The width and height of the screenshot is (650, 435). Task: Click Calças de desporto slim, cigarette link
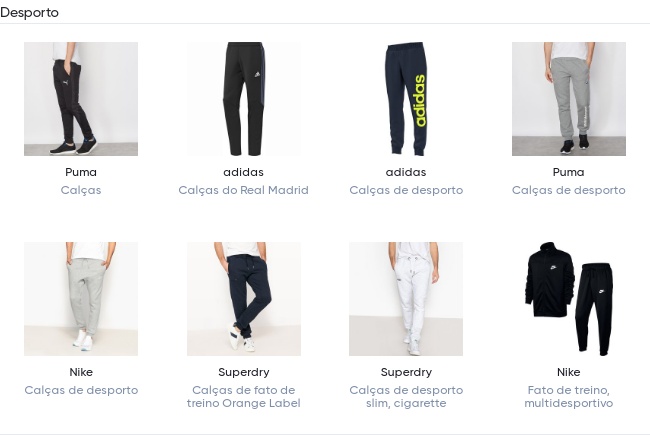pyautogui.click(x=406, y=396)
